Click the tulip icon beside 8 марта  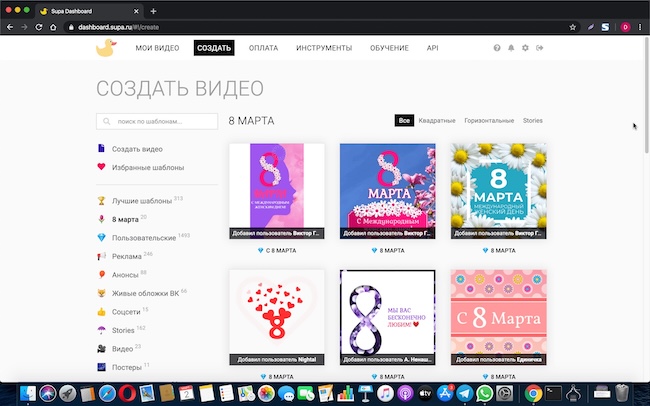[101, 219]
